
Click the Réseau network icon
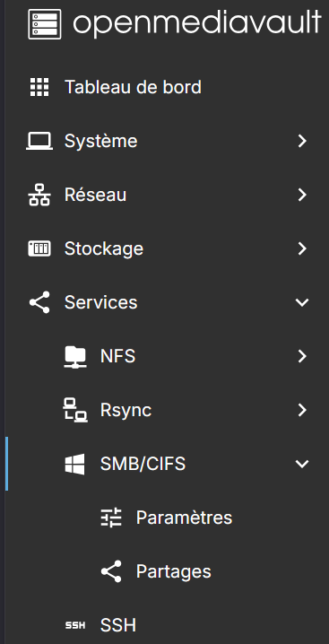point(39,195)
